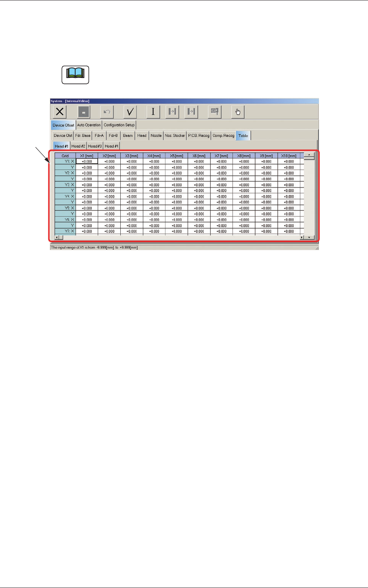This screenshot has height=588, width=368.
Task: Select the X10 cell in row Y1: X
Action: (x=289, y=161)
